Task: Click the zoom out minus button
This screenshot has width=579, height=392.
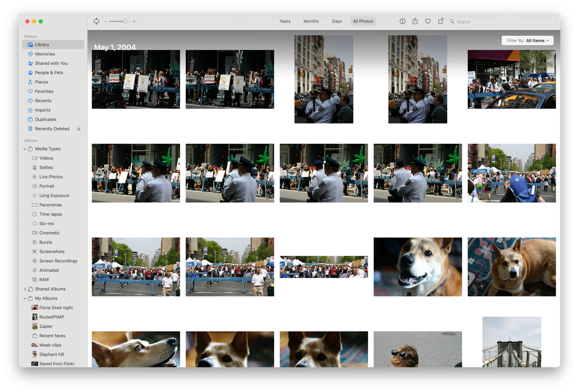Action: [106, 21]
